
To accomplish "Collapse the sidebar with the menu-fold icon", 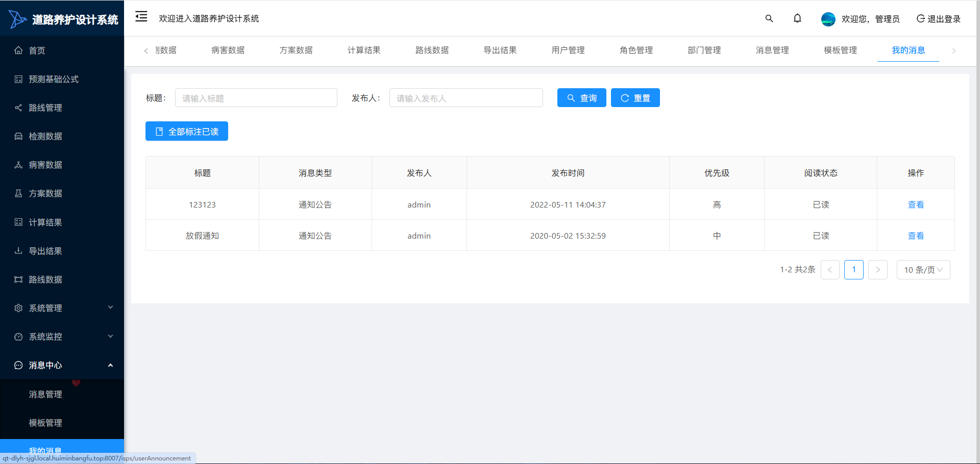I will coord(141,17).
